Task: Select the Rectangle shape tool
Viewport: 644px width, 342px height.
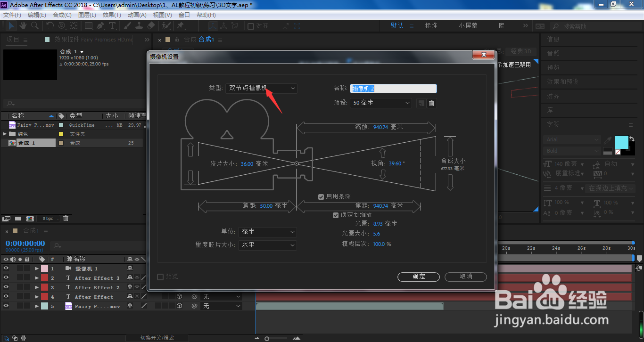Action: (x=88, y=25)
